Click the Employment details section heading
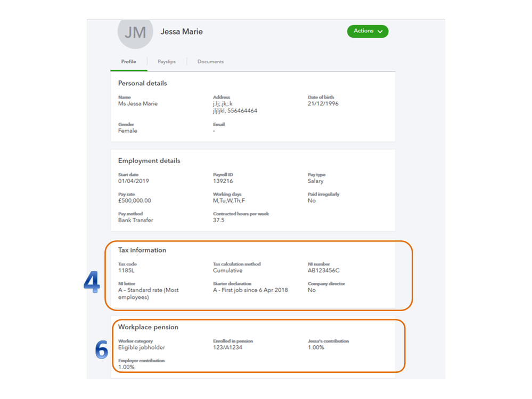Image resolution: width=532 pixels, height=399 pixels. click(x=149, y=161)
